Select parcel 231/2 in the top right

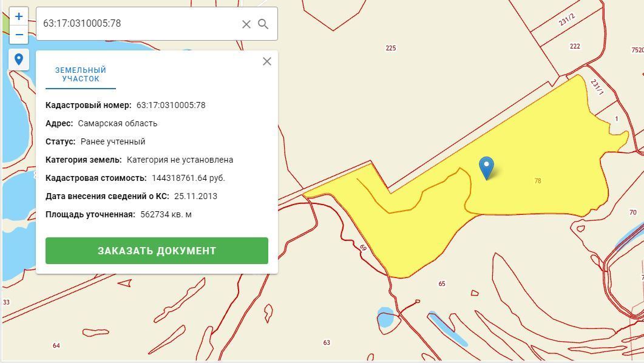click(567, 19)
